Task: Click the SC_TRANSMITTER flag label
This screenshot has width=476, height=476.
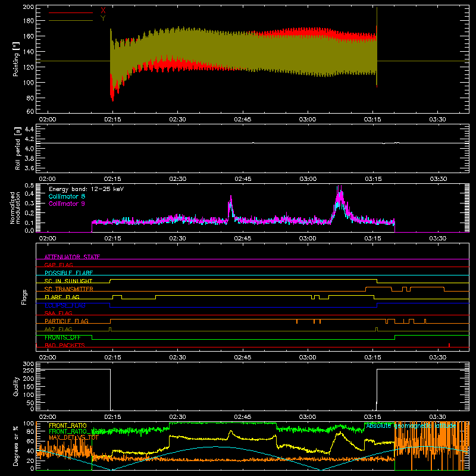Action: click(x=69, y=289)
